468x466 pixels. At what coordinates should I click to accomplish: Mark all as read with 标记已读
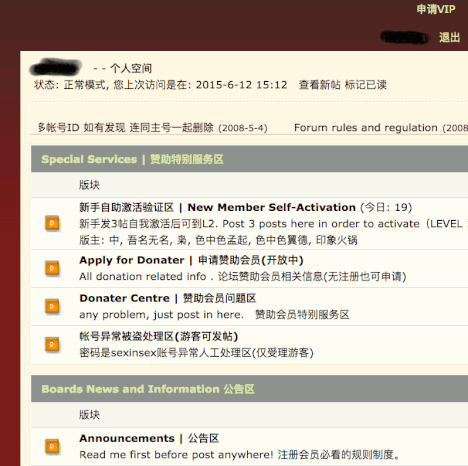tap(366, 85)
